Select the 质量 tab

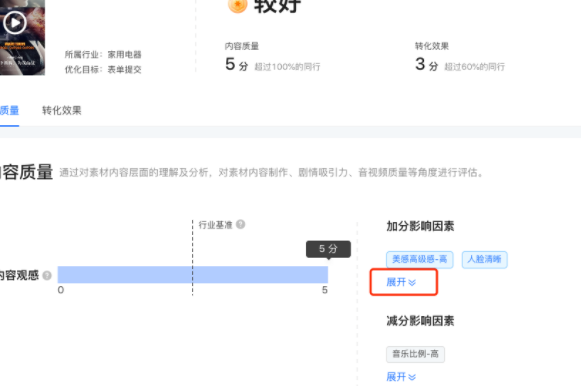(9, 110)
